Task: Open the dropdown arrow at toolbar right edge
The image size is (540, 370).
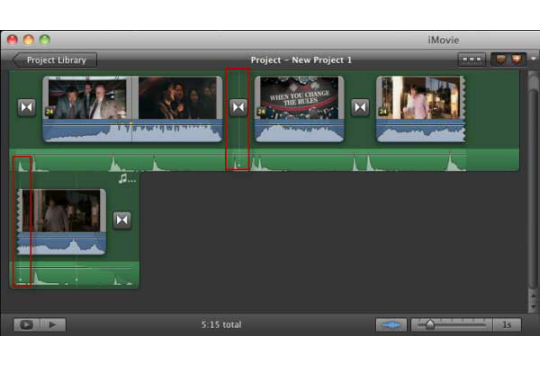Action: tap(533, 59)
